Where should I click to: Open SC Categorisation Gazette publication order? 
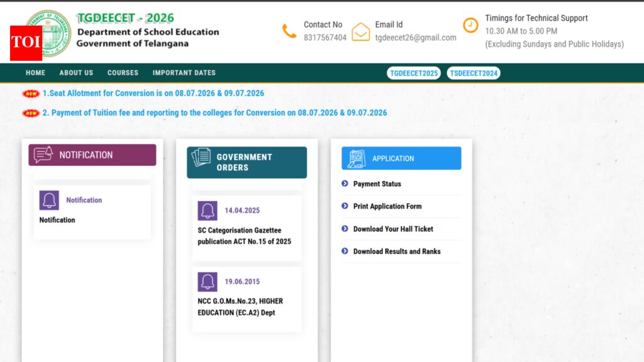tap(245, 236)
